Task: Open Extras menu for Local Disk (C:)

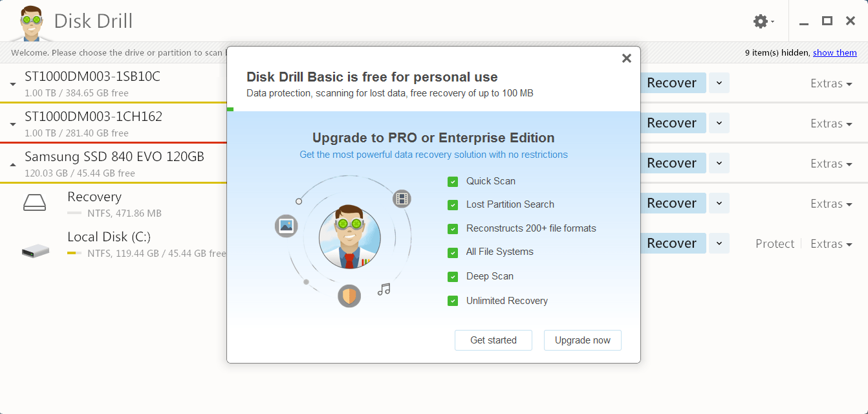Action: point(830,244)
